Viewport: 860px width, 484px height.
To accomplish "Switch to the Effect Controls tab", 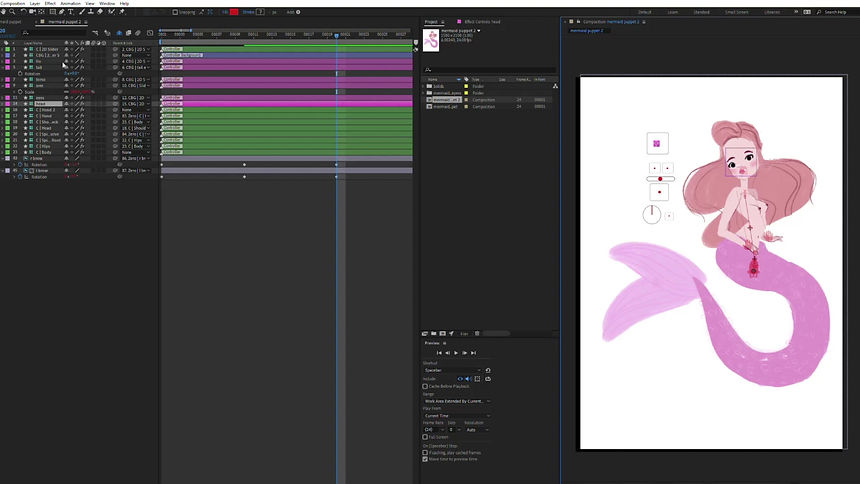I will click(x=482, y=22).
